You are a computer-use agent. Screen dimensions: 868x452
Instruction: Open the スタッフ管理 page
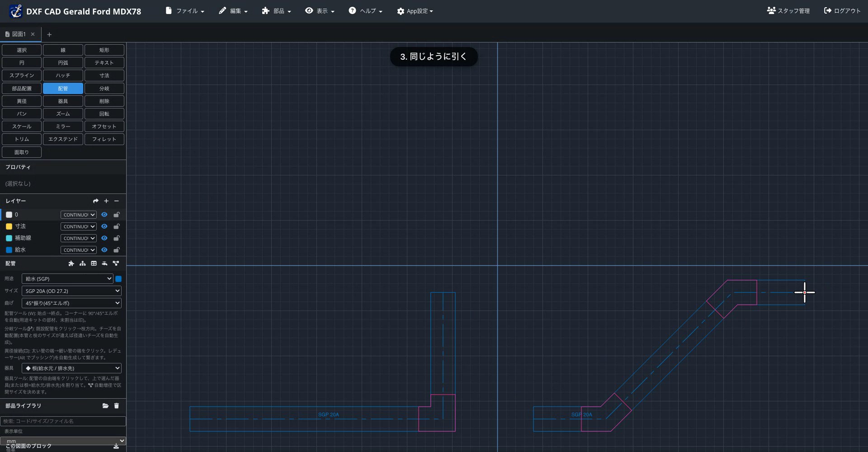788,11
